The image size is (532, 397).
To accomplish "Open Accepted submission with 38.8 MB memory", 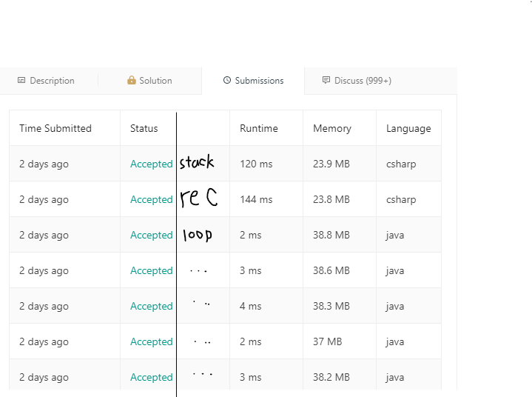I will point(152,235).
